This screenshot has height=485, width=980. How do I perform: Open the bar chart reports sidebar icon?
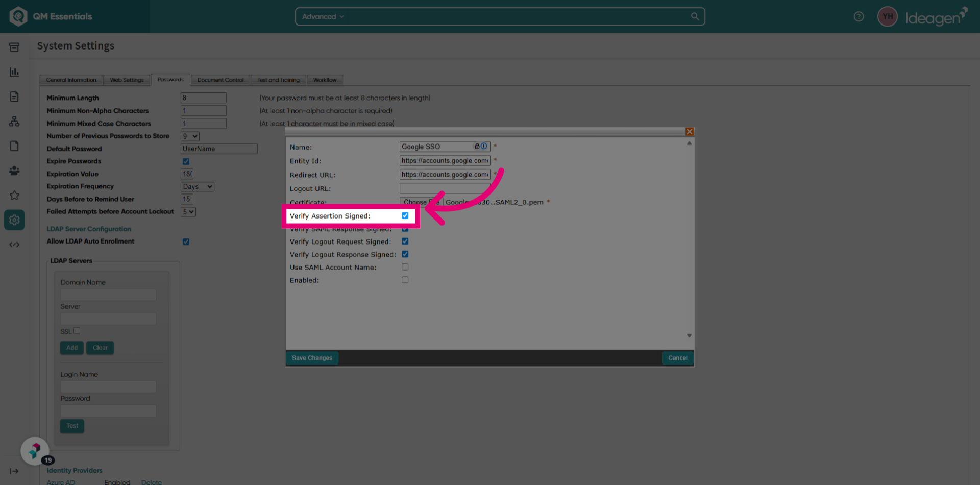point(14,72)
